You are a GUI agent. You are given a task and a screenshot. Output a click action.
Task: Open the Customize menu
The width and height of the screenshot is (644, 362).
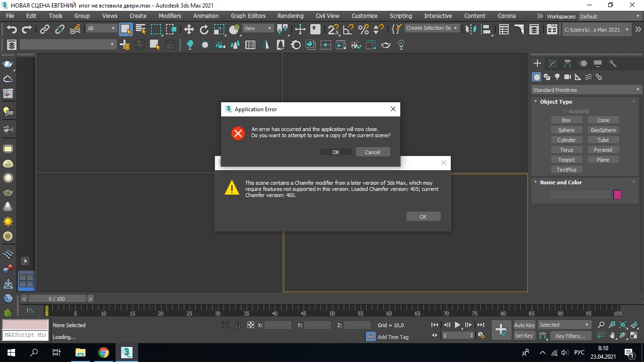[x=364, y=16]
